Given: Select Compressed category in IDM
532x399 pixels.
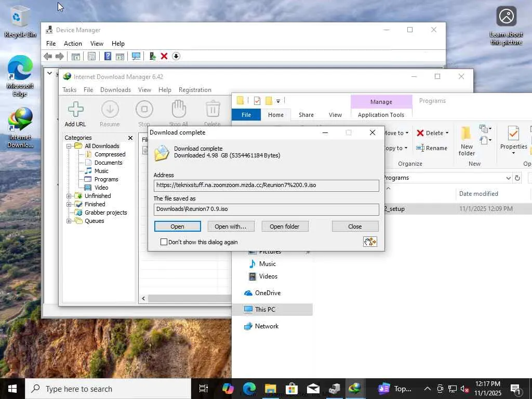Looking at the screenshot, I should click(110, 154).
